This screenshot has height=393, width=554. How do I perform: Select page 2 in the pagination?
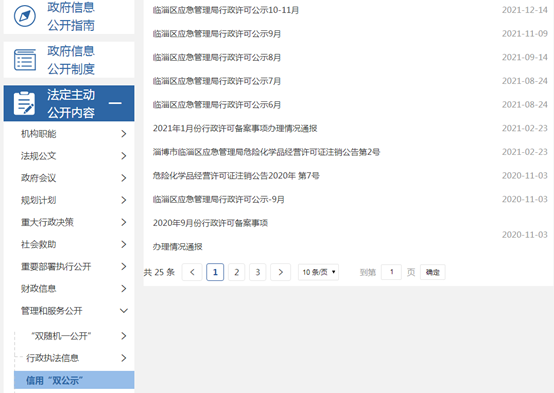coord(236,272)
